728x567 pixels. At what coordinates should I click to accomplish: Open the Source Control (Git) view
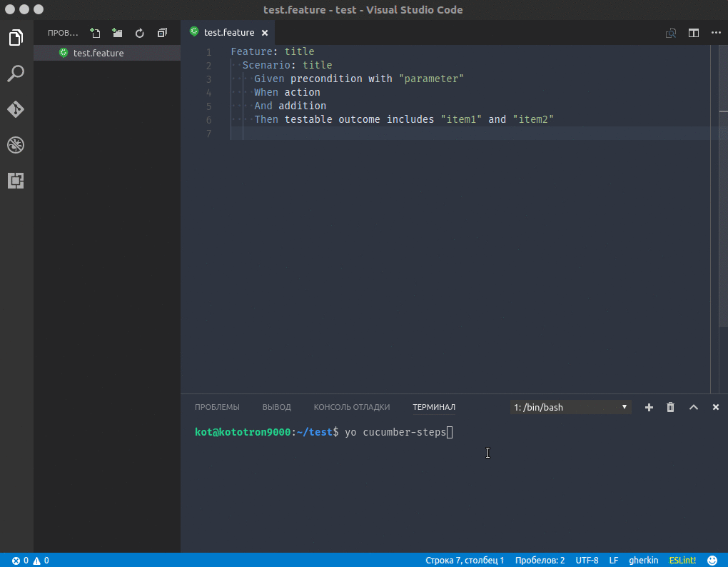pyautogui.click(x=16, y=109)
